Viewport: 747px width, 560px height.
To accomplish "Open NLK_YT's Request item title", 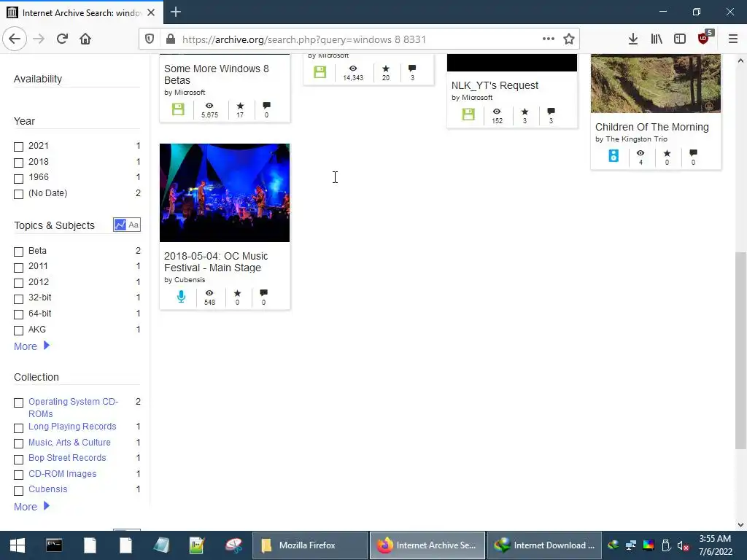I will point(495,85).
